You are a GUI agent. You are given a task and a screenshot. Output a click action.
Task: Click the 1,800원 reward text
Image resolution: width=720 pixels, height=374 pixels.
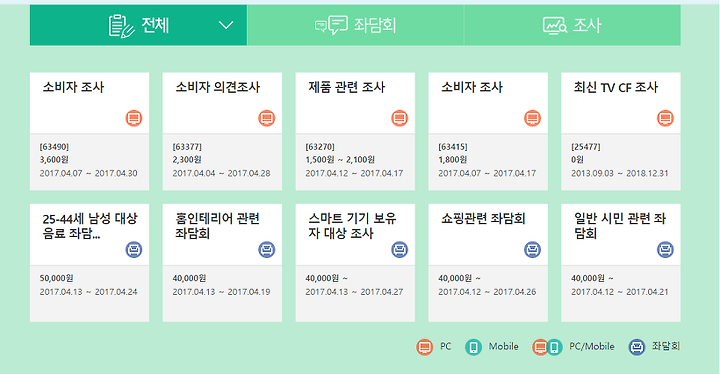click(453, 160)
